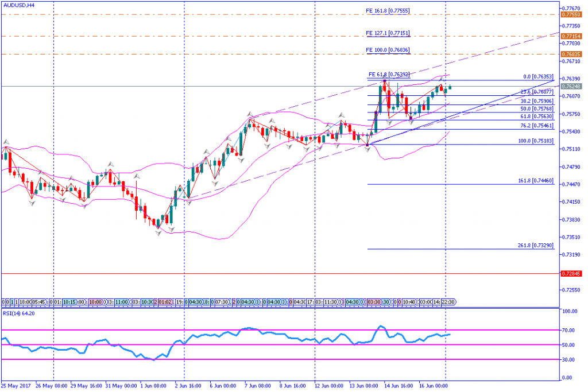The height and width of the screenshot is (392, 588).
Task: Click the 0.74150 price axis value
Action: pyautogui.click(x=571, y=201)
